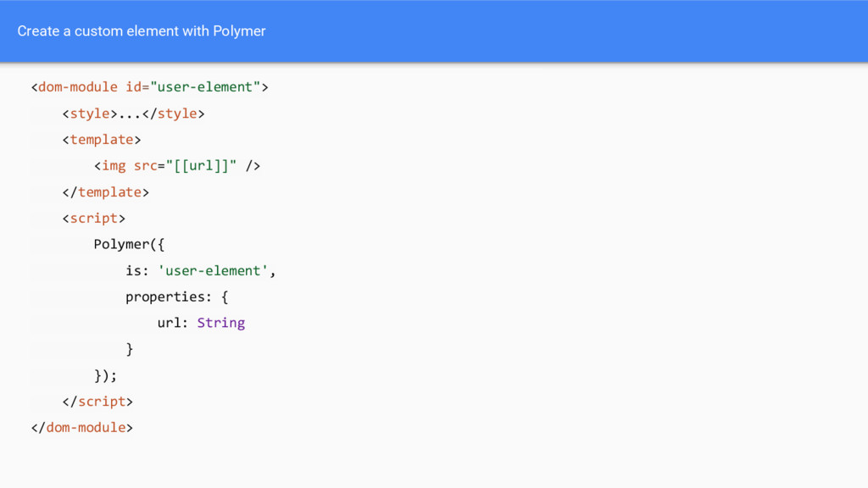The height and width of the screenshot is (488, 868).
Task: Click the closing </dom-module> tag line
Action: (82, 428)
